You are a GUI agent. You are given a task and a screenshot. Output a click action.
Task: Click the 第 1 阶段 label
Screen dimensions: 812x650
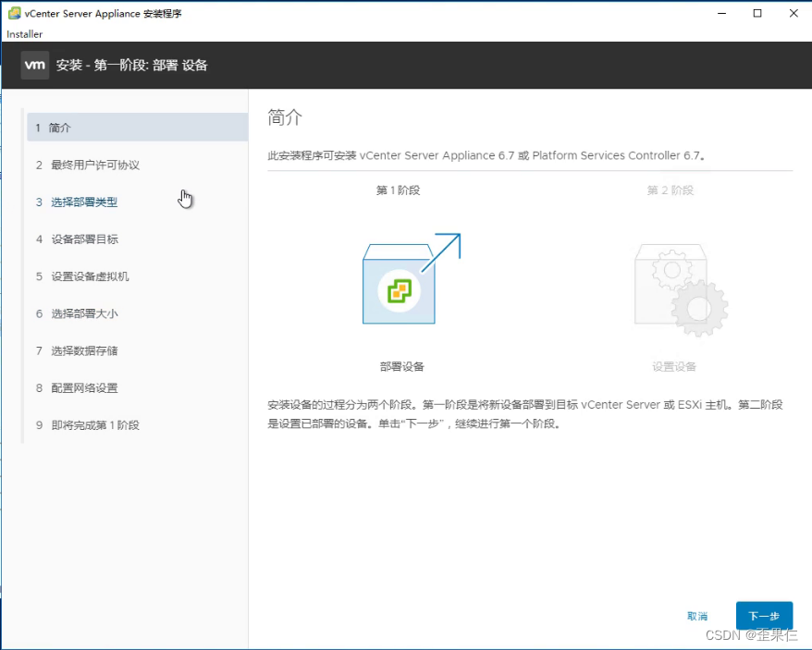[x=399, y=190]
